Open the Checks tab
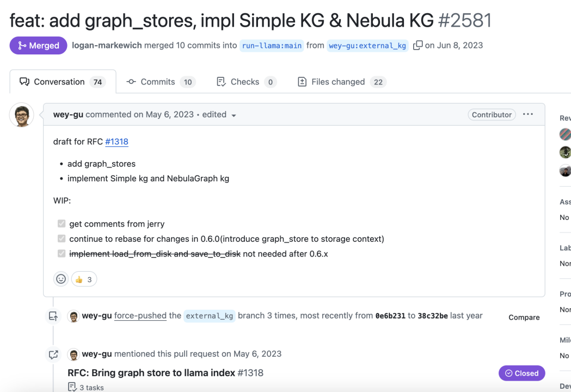The height and width of the screenshot is (392, 571). 246,82
